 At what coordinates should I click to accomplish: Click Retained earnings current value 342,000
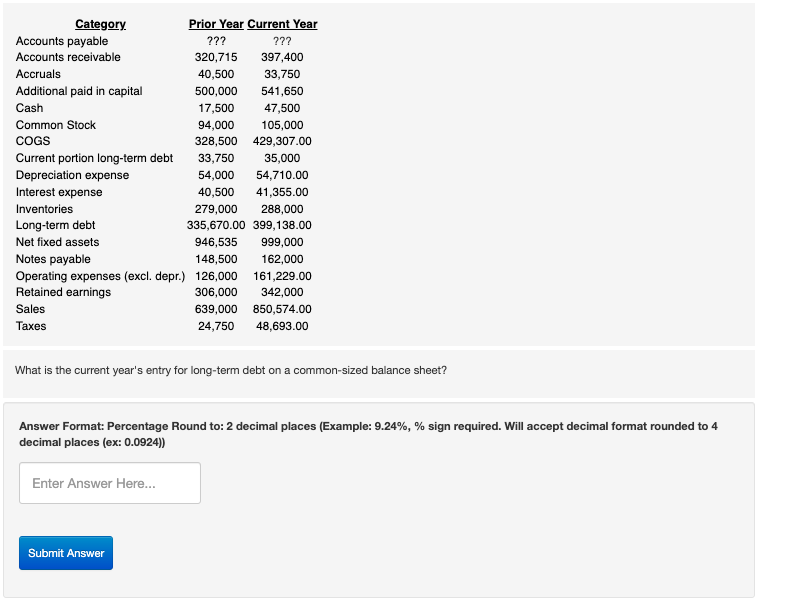(x=282, y=292)
